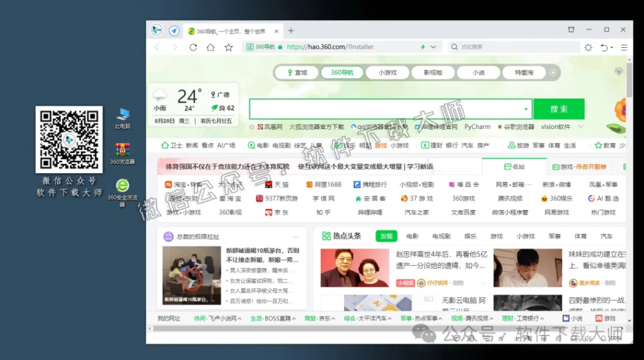Click the green 搜索 button
Viewport: 644px width, 360px height.
pos(559,109)
